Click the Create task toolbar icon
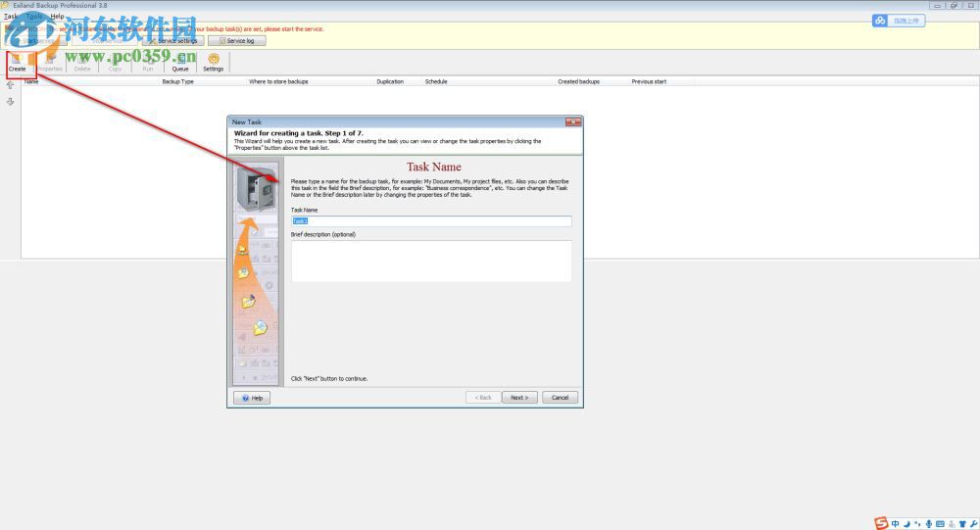This screenshot has height=530, width=980. [17, 62]
